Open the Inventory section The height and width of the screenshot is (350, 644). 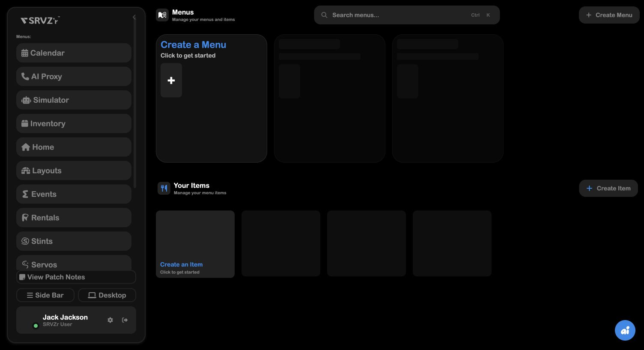click(x=74, y=124)
